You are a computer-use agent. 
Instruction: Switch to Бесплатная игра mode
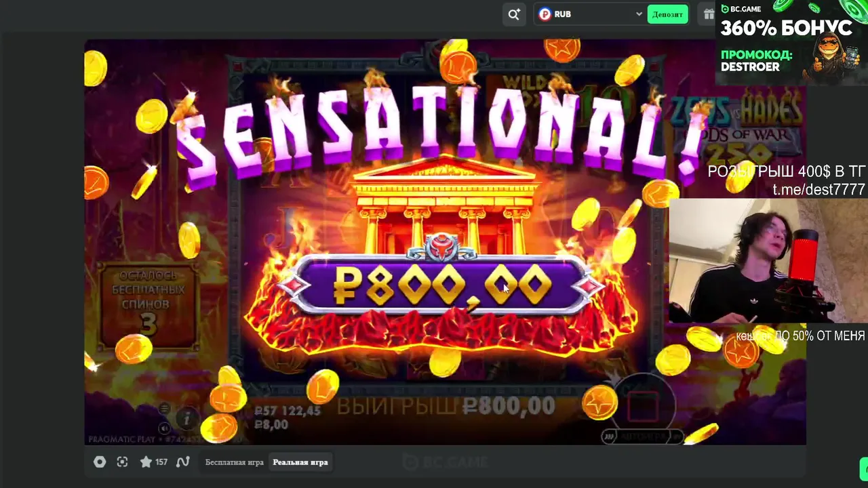coord(235,462)
